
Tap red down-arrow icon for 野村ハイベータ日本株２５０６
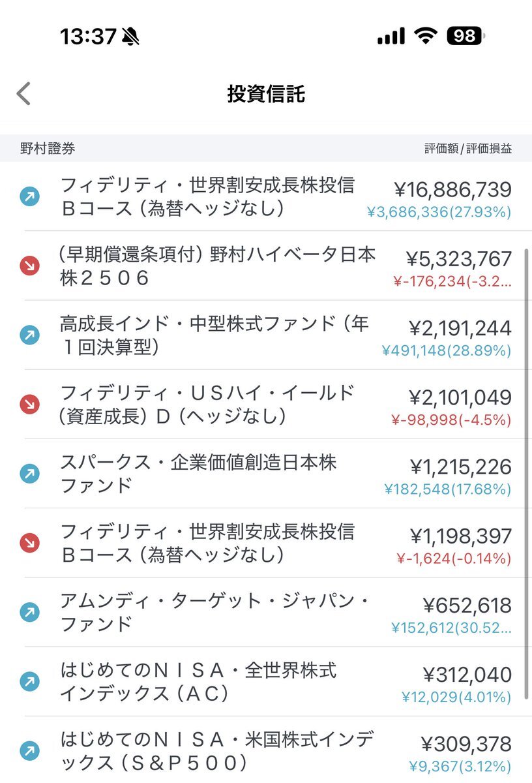click(29, 266)
